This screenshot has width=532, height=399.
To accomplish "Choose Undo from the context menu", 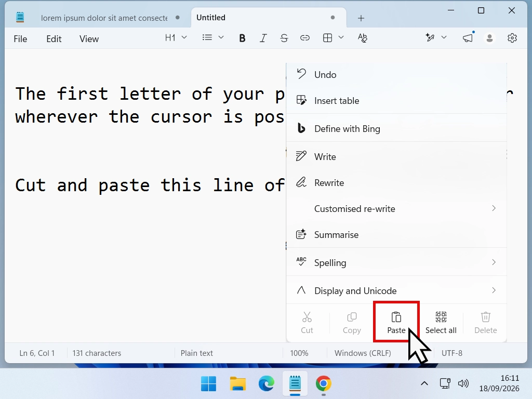I will 396,75.
